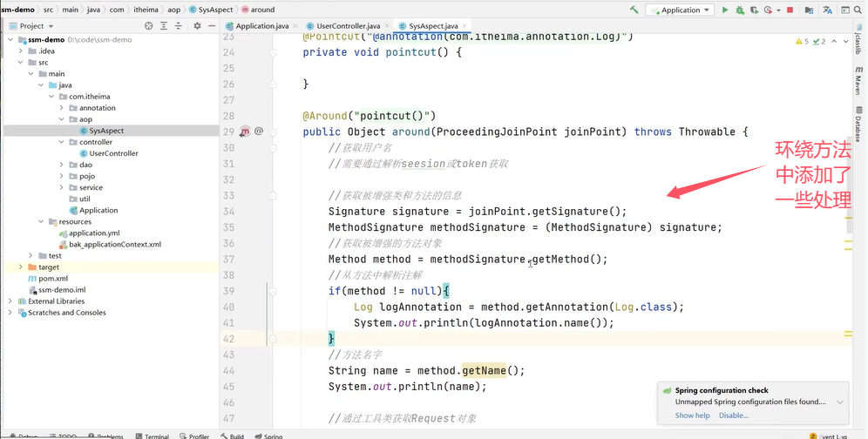Image resolution: width=868 pixels, height=439 pixels.
Task: Go to previous highlighted error arrow
Action: point(834,42)
